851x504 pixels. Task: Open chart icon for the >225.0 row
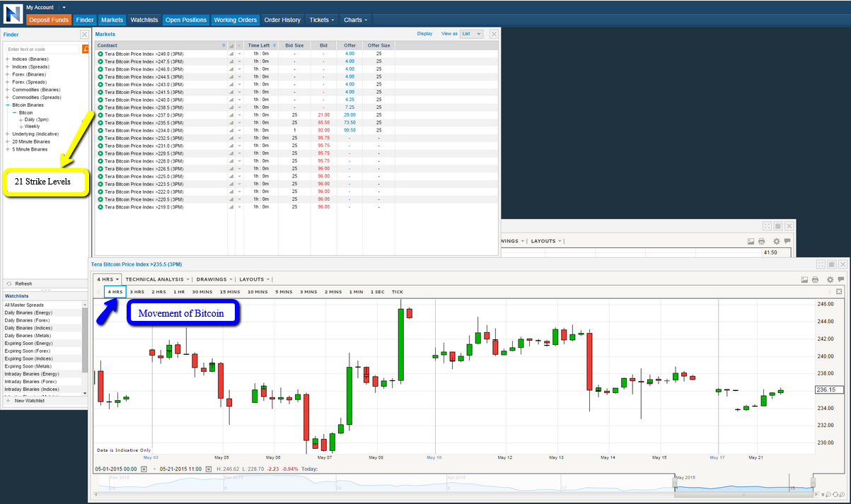click(231, 177)
